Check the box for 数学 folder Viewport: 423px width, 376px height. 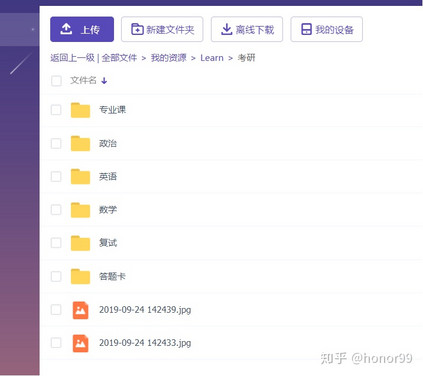[56, 210]
